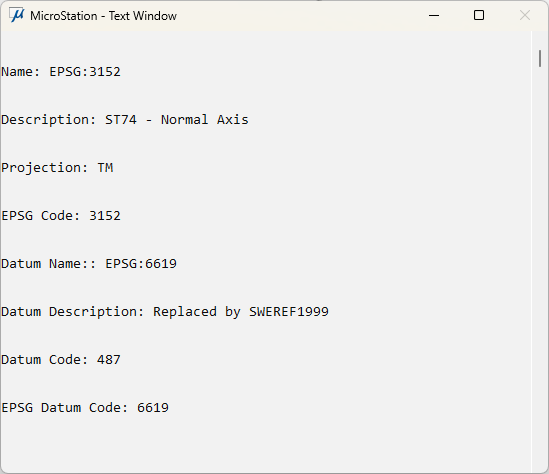The image size is (549, 474).
Task: Click the 'Datum Code: 487' line
Action: (61, 360)
